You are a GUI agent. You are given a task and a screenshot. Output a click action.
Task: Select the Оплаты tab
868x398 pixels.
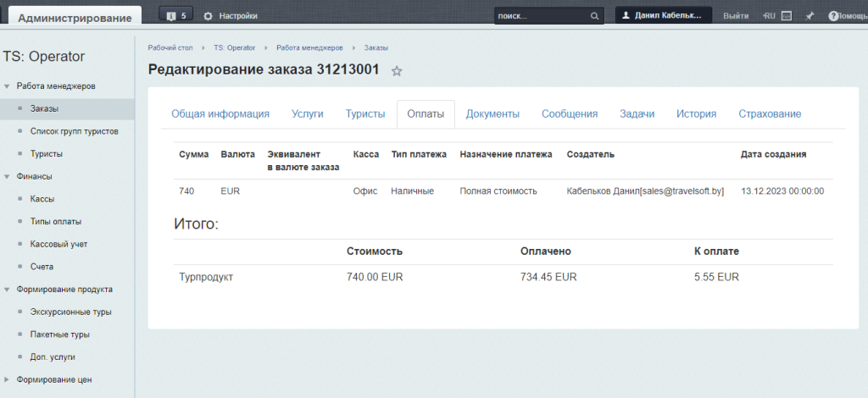click(x=426, y=113)
